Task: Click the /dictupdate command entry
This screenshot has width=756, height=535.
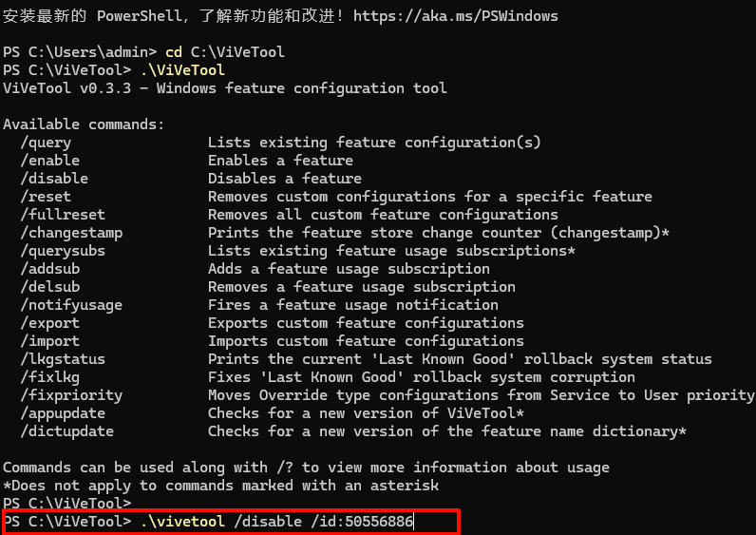Action: click(66, 431)
